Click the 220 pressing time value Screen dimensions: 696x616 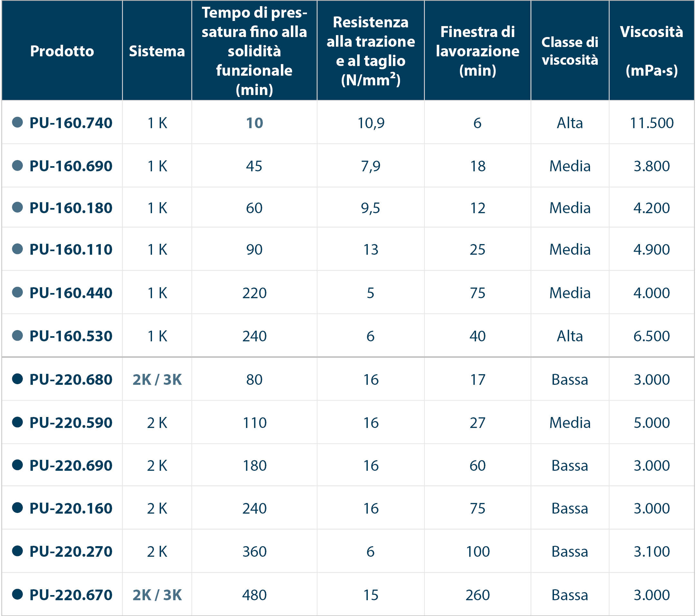[x=254, y=293]
